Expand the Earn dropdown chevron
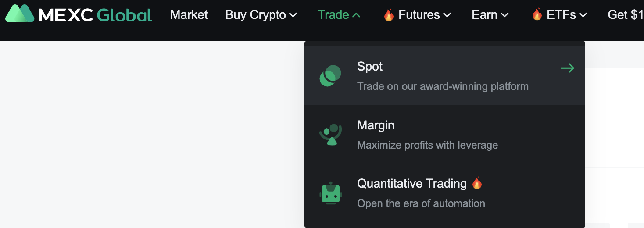This screenshot has height=228, width=644. point(504,15)
